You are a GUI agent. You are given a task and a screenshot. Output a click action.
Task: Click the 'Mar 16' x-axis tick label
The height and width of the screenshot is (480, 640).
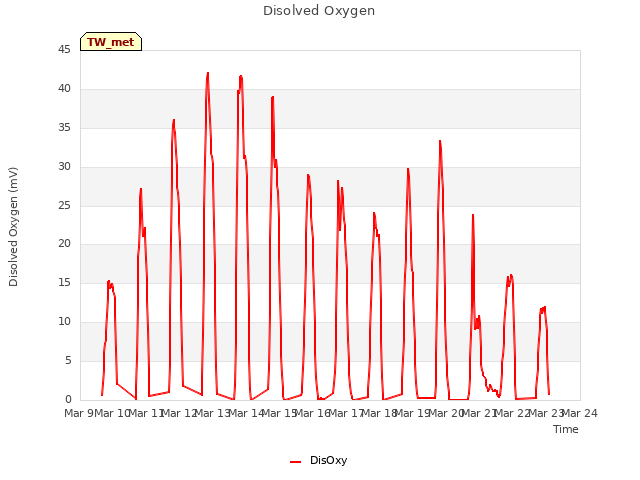[x=313, y=413]
